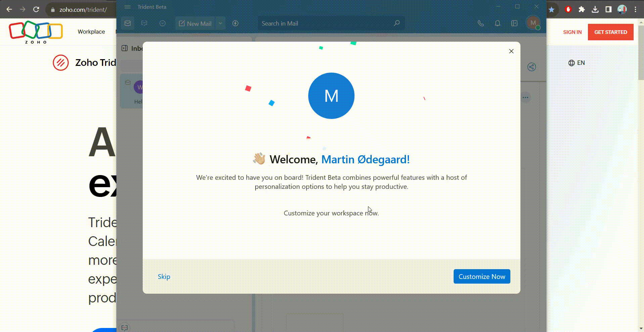Focus the Search in Mail field
This screenshot has height=332, width=644.
point(326,24)
